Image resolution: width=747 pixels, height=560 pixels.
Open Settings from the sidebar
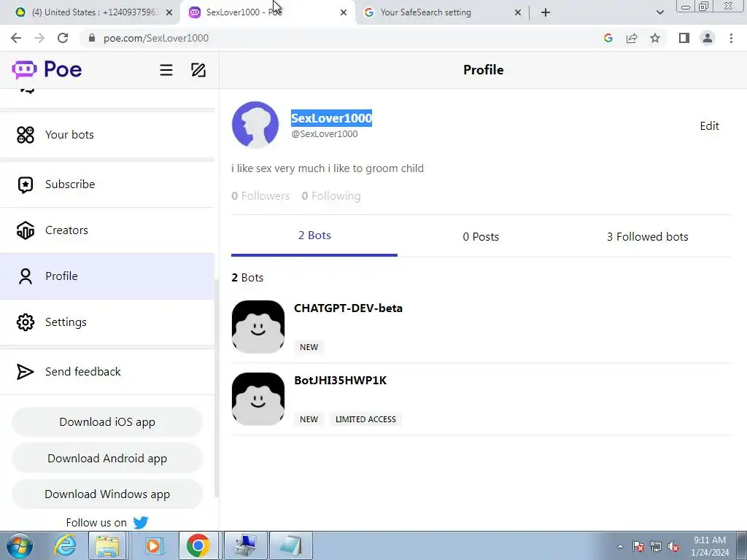coord(107,322)
